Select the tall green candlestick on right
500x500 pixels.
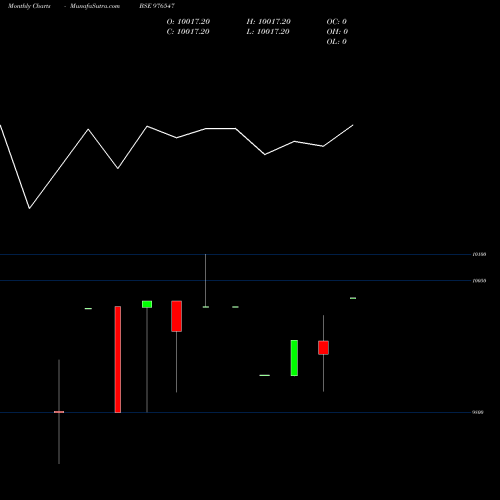pos(294,358)
